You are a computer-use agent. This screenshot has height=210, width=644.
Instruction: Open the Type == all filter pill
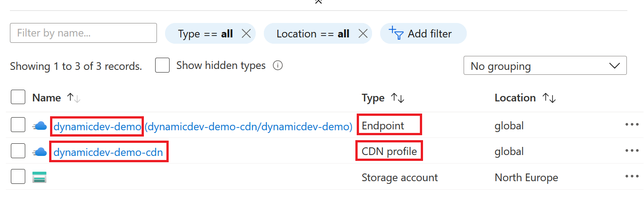click(x=205, y=34)
